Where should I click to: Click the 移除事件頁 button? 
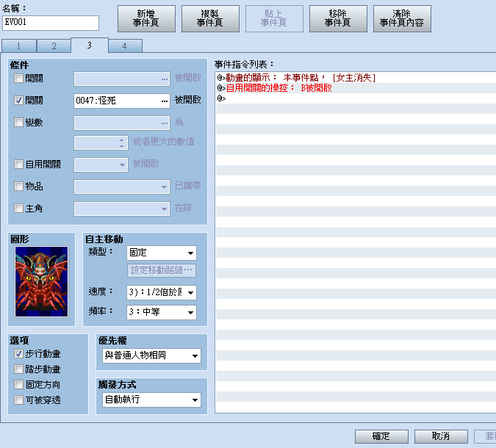point(338,18)
